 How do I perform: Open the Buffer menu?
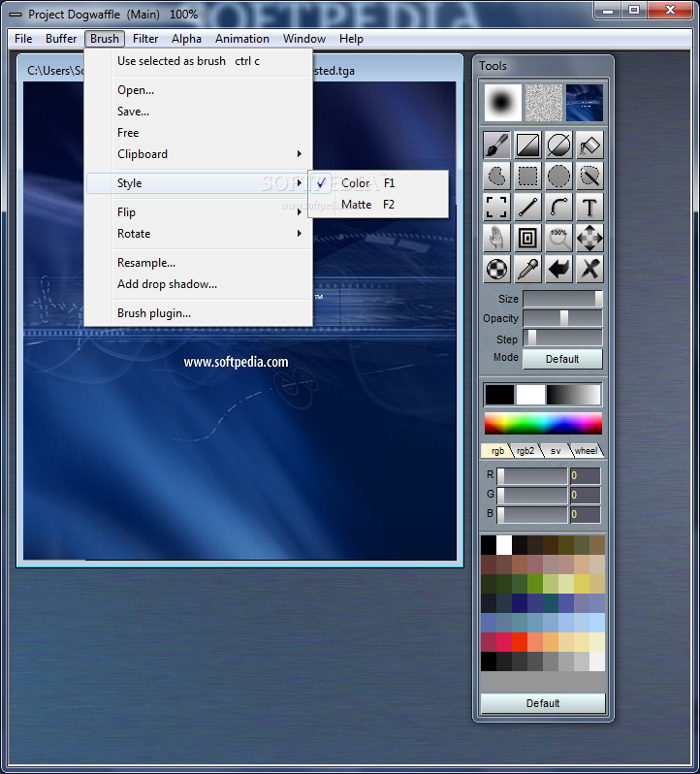tap(61, 39)
